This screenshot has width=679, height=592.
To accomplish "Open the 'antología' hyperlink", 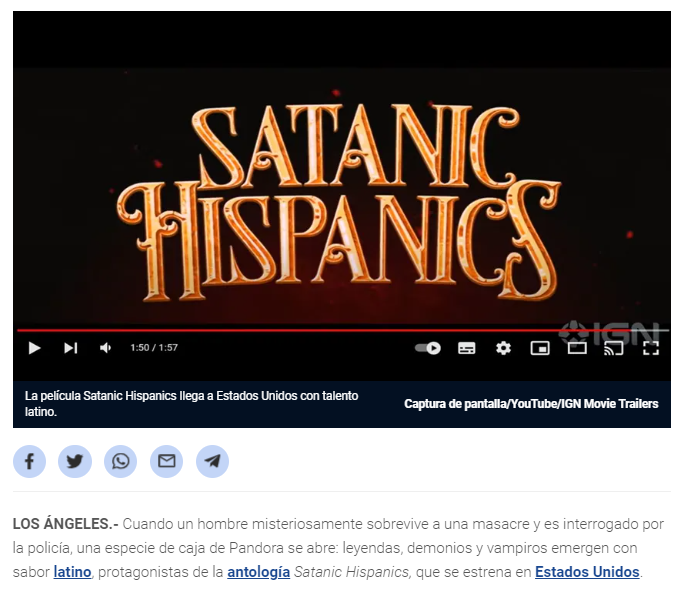I will (x=259, y=572).
